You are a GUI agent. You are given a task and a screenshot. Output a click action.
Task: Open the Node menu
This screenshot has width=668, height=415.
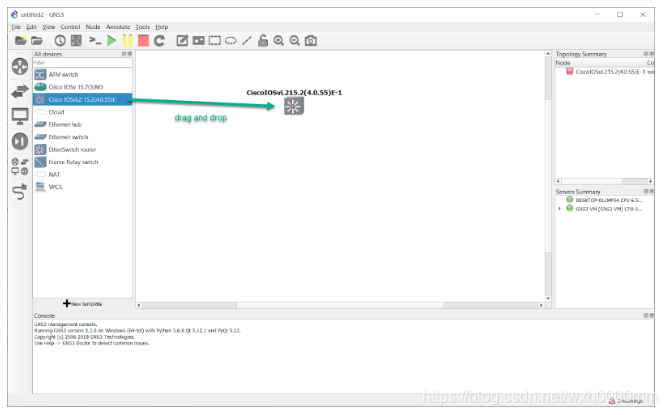tap(93, 27)
